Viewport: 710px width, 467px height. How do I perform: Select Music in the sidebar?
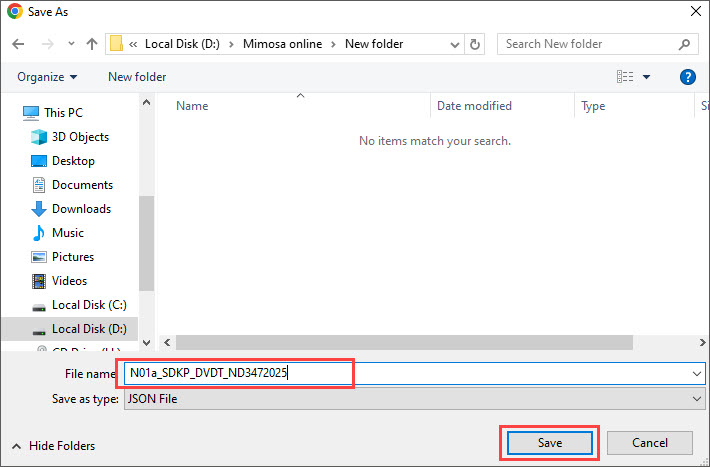[67, 233]
